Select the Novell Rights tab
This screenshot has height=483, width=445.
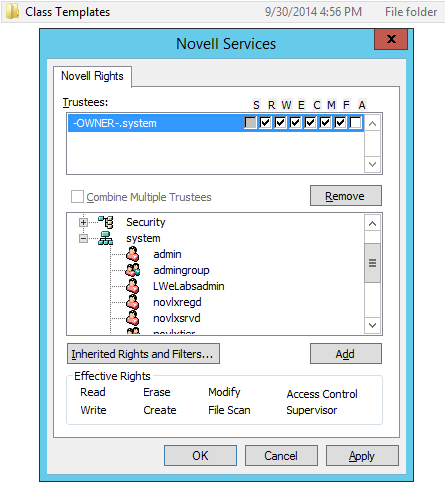click(92, 76)
